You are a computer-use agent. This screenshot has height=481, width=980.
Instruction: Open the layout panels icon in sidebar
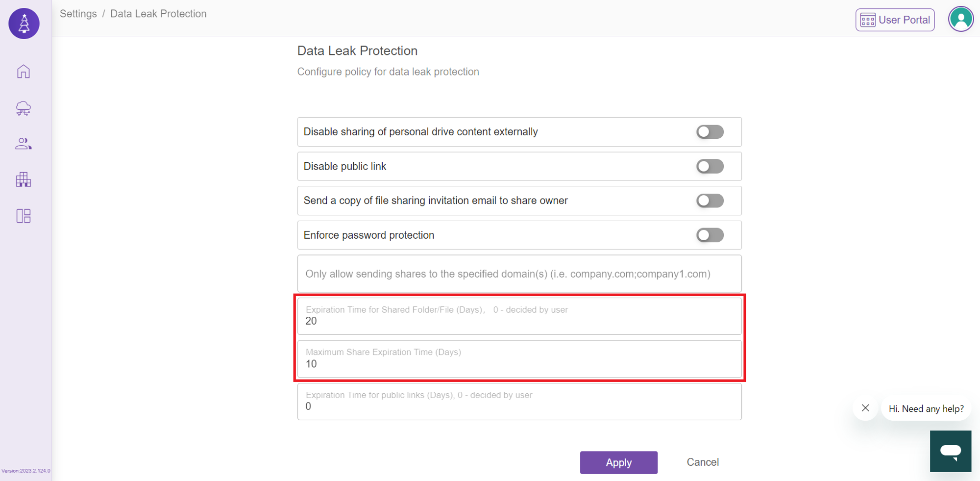[24, 216]
